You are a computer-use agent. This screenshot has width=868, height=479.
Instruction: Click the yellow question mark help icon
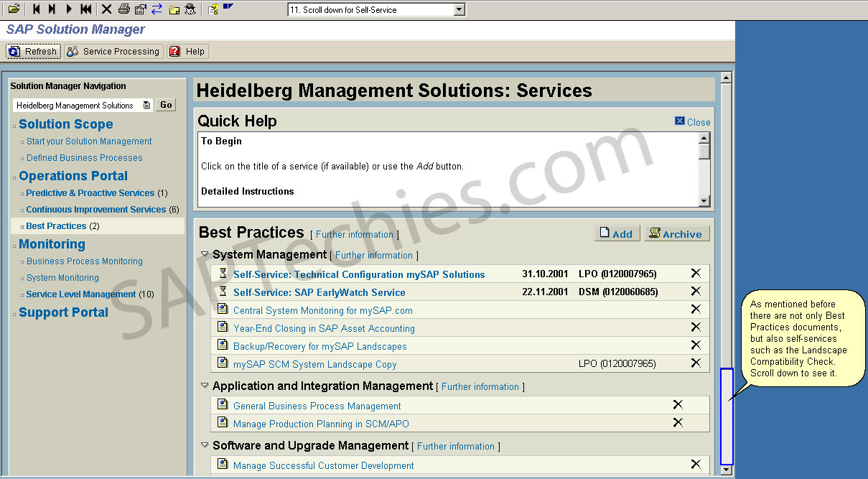(213, 9)
